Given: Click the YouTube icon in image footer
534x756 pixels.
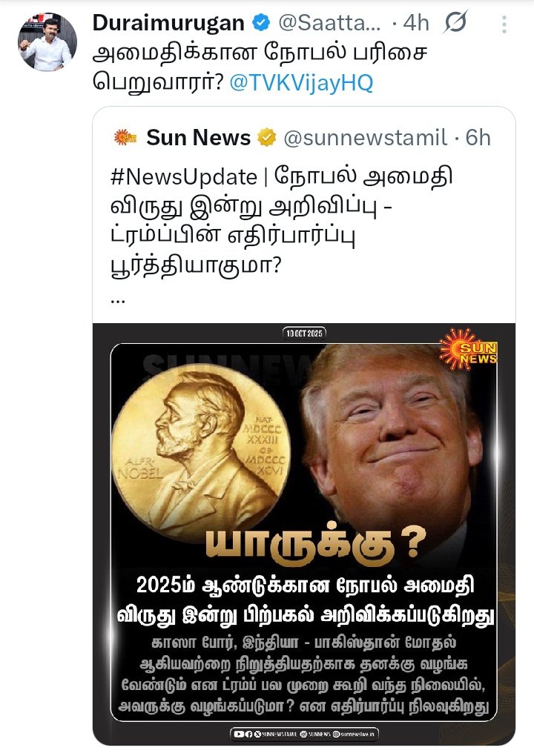Looking at the screenshot, I should click(x=239, y=734).
